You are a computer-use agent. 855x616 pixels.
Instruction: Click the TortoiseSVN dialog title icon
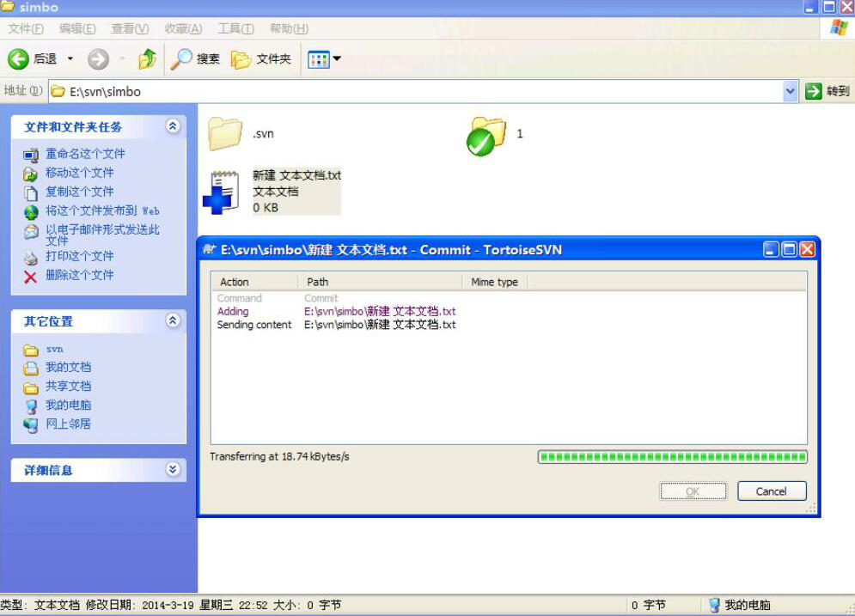(x=210, y=250)
